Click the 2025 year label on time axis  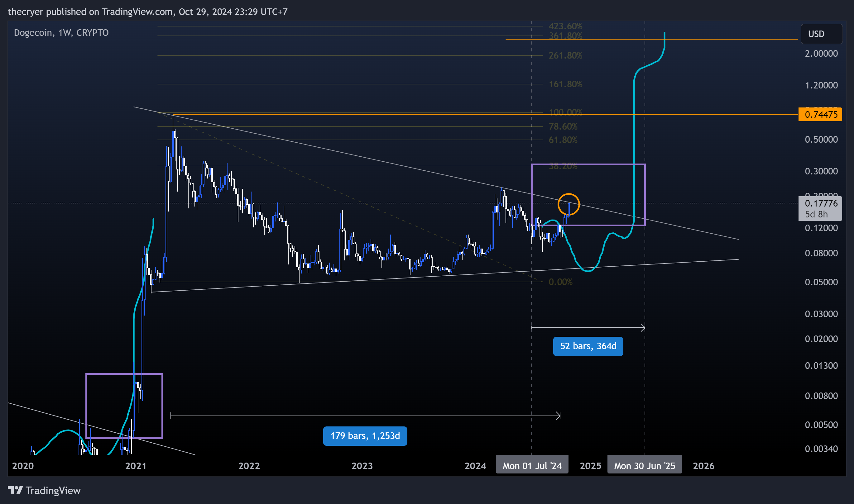[590, 466]
